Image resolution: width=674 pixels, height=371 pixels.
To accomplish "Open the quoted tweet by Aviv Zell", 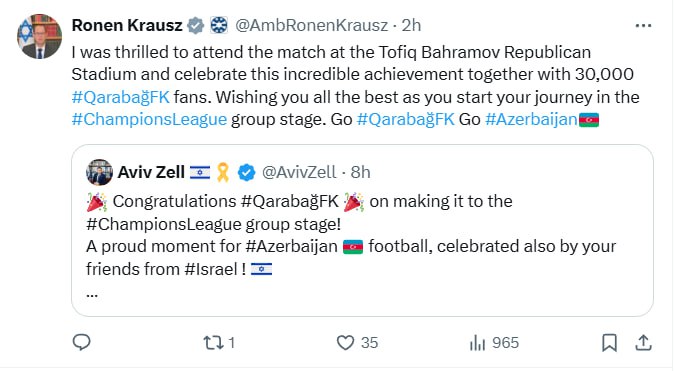I will [362, 230].
